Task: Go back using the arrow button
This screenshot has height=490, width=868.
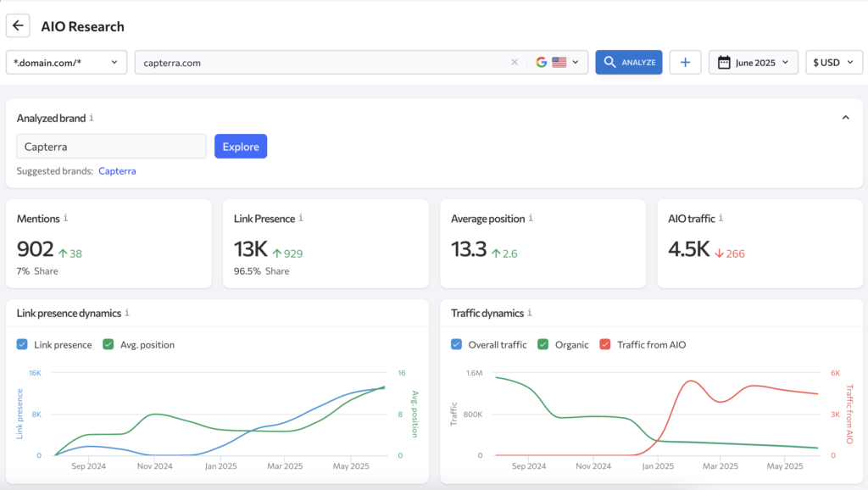Action: [18, 25]
